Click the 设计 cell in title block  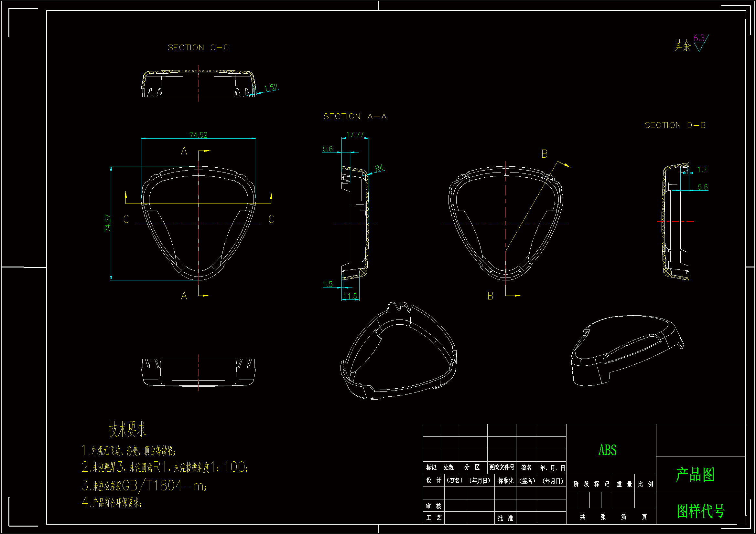434,481
